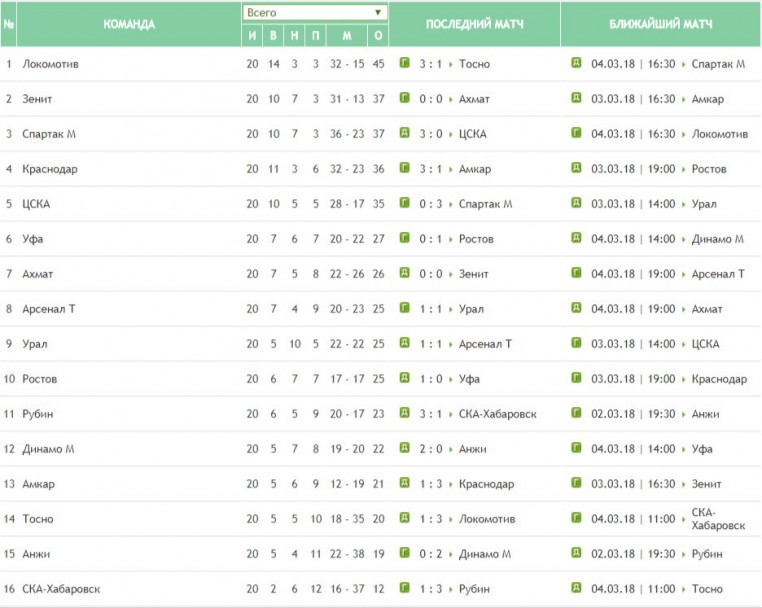
Task: Click the Г icon before ЦСКА's 0:3 score
Action: point(404,203)
